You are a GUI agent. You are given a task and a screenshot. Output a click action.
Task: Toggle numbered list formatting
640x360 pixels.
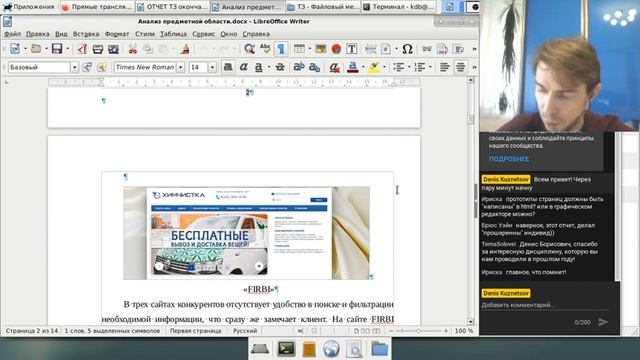pyautogui.click(x=420, y=67)
